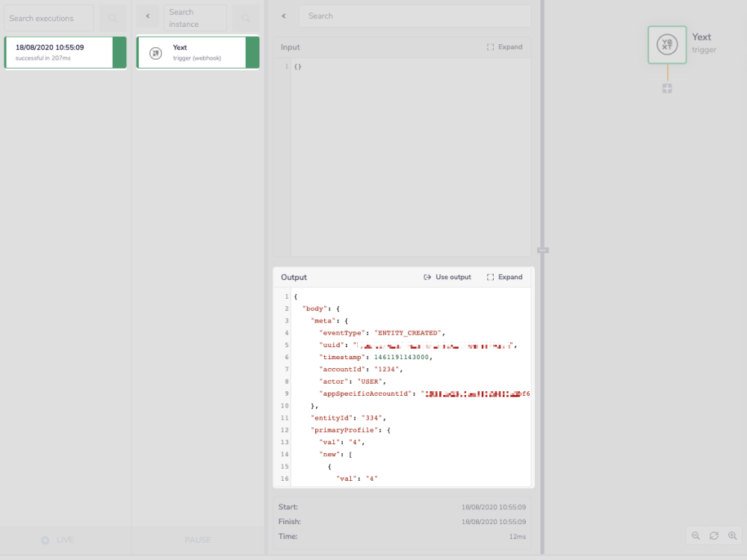The height and width of the screenshot is (560, 747).
Task: Click inside the Search executions field
Action: click(x=47, y=17)
